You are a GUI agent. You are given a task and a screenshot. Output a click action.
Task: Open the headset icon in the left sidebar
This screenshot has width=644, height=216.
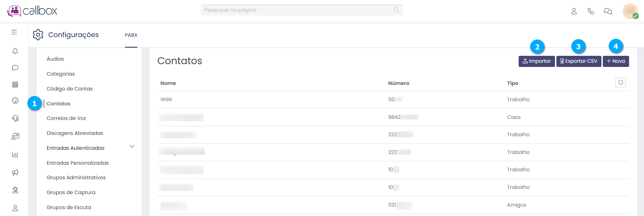pos(15,118)
